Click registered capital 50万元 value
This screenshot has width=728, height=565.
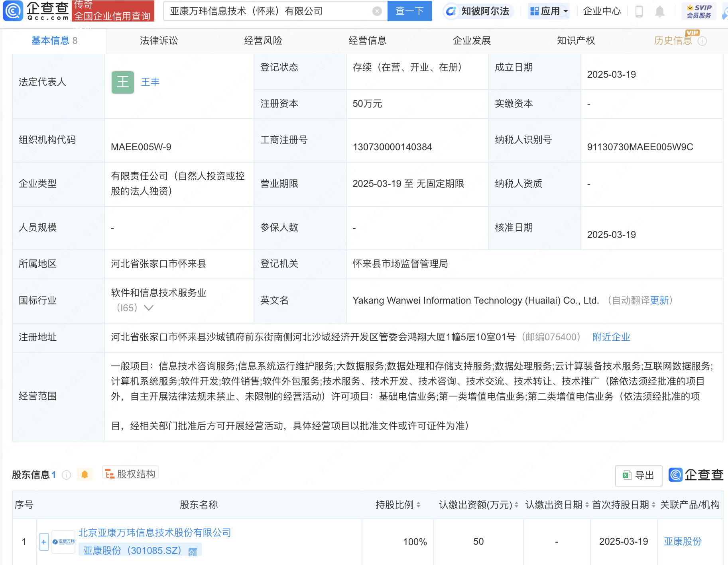[367, 104]
